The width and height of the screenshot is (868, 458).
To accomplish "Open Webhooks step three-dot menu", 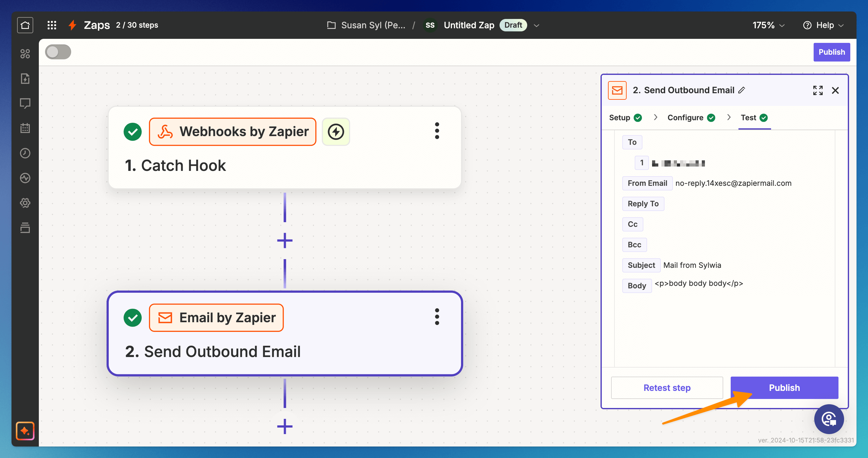I will [x=437, y=131].
